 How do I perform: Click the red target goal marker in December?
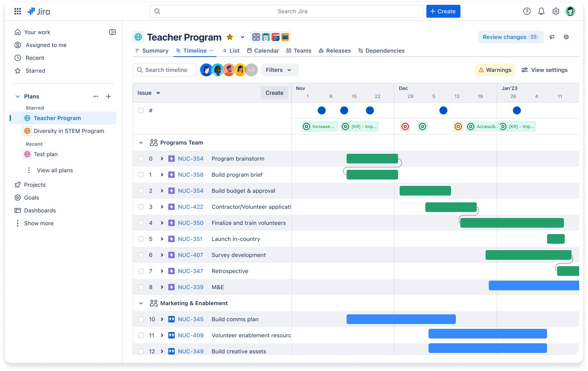pos(405,126)
